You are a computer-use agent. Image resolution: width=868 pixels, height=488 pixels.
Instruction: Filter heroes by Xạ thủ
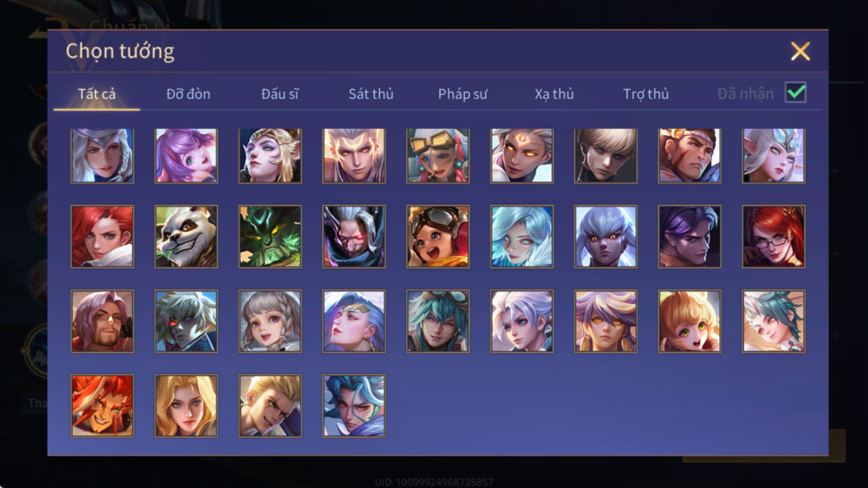(554, 94)
